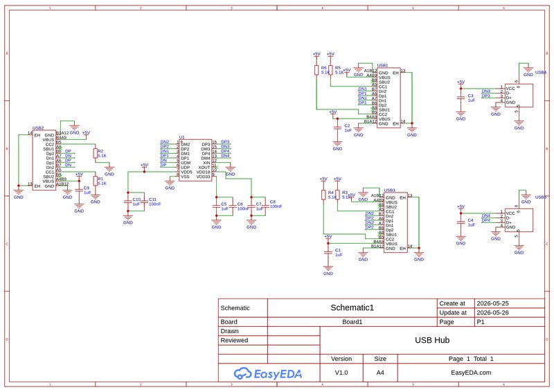554x392 pixels.
Task: Select the USB4 connector symbol
Action: (x=519, y=96)
